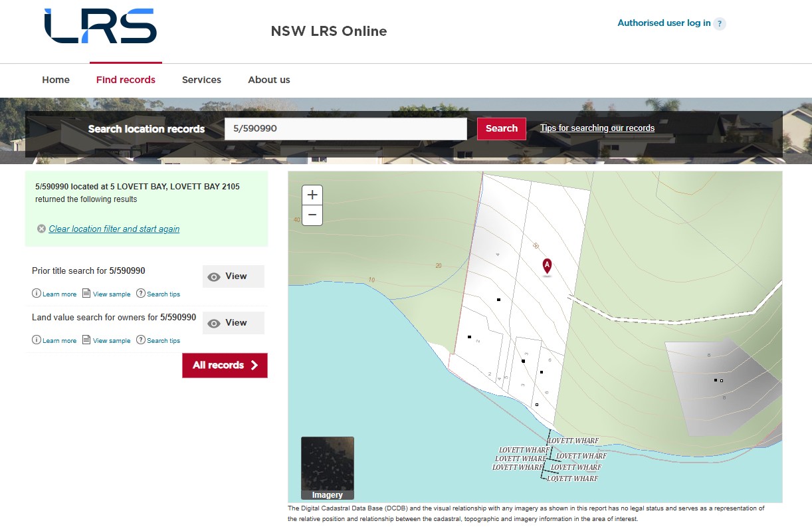Screen dimensions: 812x527
Task: Click the search location records input field
Action: (346, 129)
